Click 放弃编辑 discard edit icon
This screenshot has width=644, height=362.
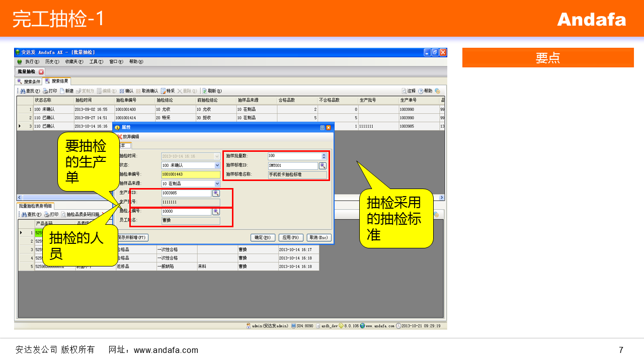(x=120, y=136)
